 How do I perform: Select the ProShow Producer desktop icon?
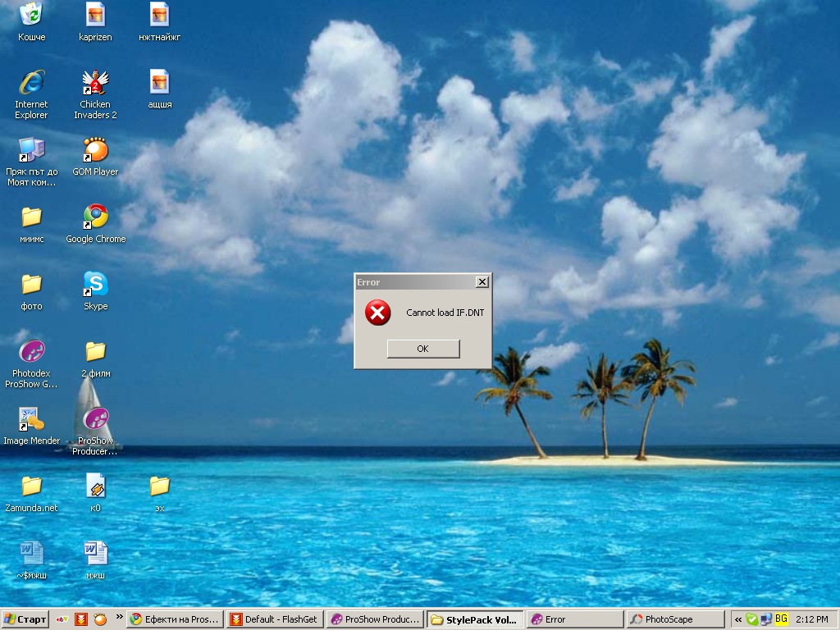tap(95, 431)
